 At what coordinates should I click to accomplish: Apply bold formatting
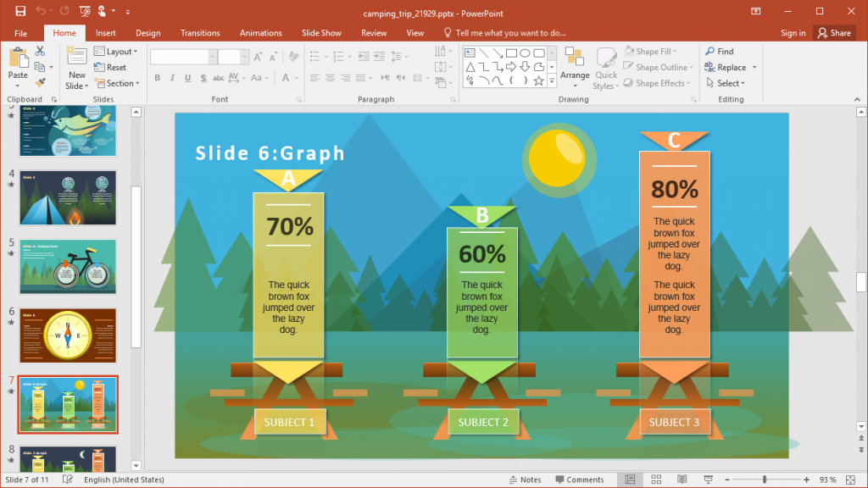[x=157, y=78]
